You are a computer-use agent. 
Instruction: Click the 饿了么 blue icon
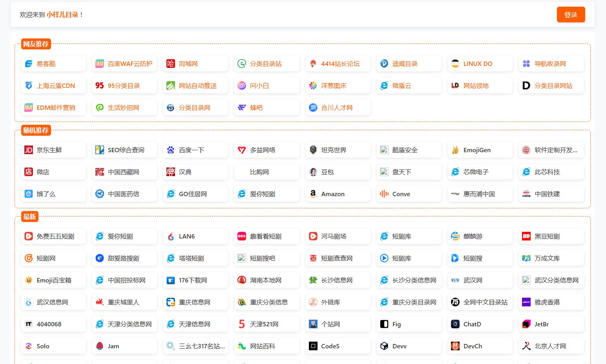point(29,194)
